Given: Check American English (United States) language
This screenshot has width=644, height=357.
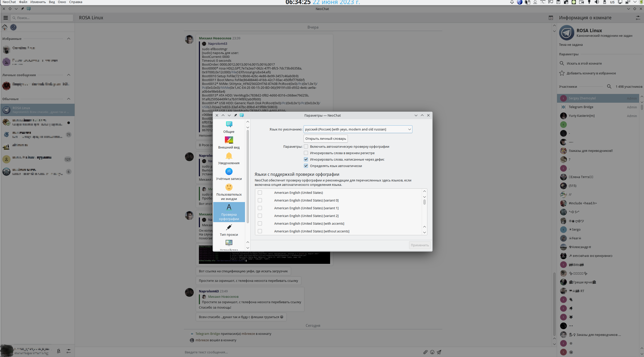Looking at the screenshot, I should tap(260, 193).
